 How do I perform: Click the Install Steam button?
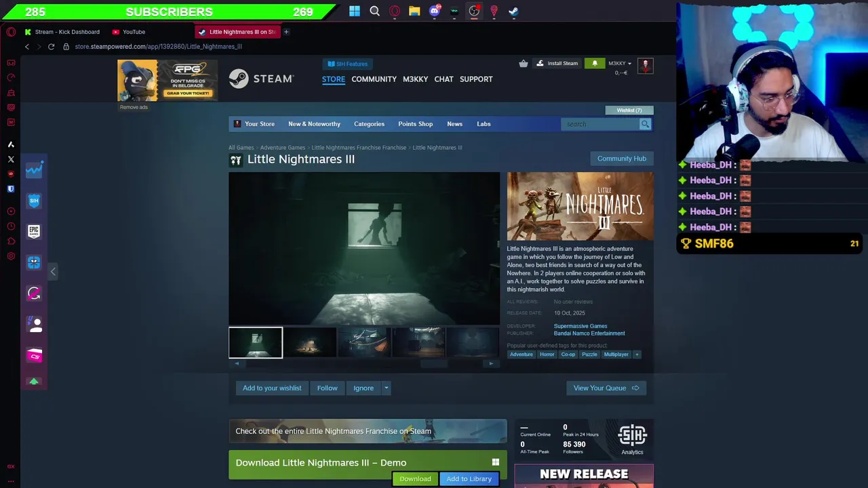(557, 64)
